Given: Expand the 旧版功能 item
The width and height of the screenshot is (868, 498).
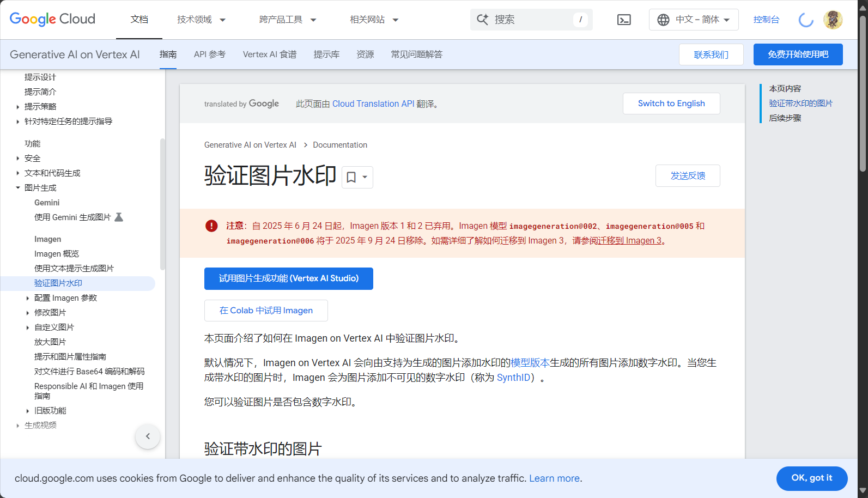Looking at the screenshot, I should [x=28, y=411].
